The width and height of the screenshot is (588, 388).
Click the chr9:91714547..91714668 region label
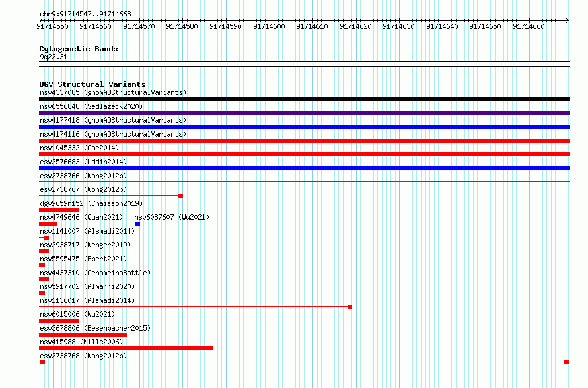[x=85, y=14]
